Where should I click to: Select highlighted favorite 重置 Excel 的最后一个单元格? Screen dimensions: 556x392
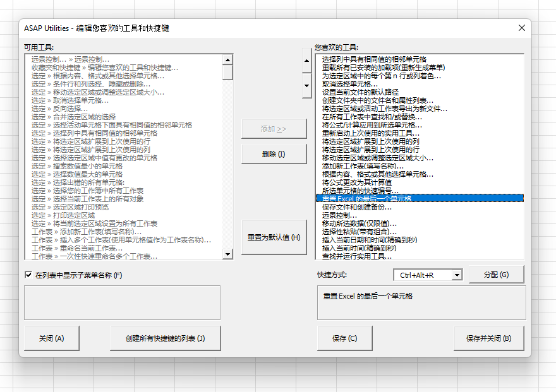[420, 198]
